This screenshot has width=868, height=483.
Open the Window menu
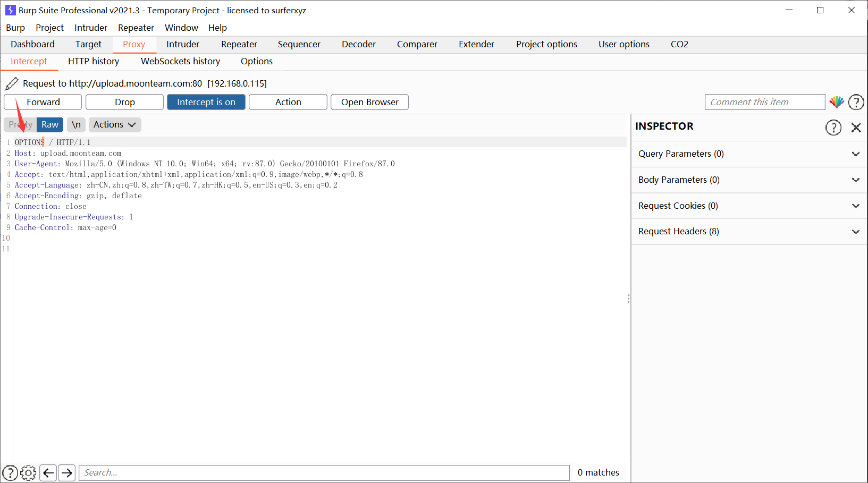tap(181, 28)
